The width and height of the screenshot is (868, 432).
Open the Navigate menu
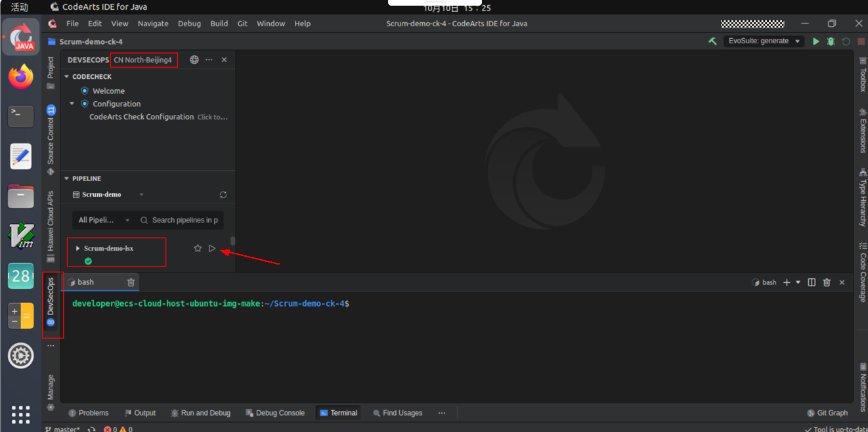pyautogui.click(x=153, y=24)
